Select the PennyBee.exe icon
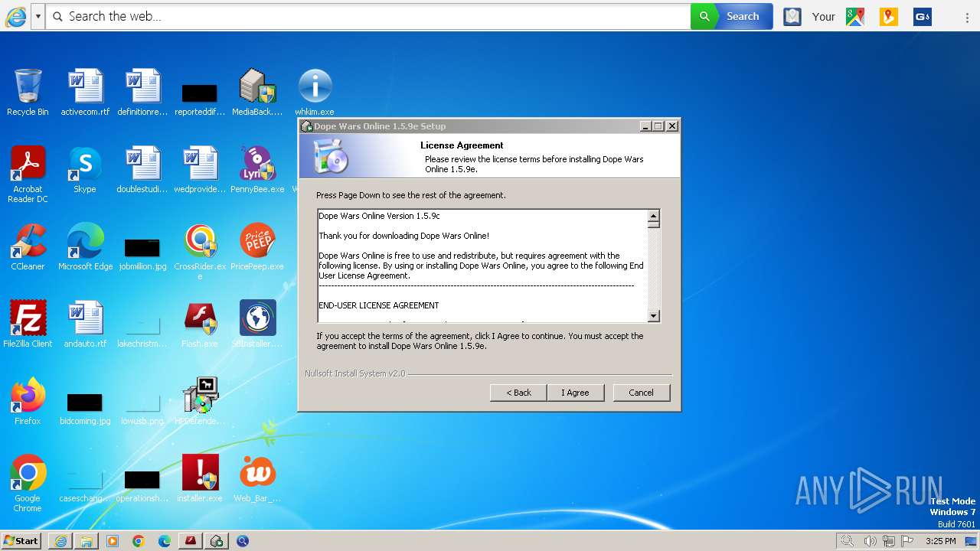Screen dimensions: 980x551 pos(257,170)
